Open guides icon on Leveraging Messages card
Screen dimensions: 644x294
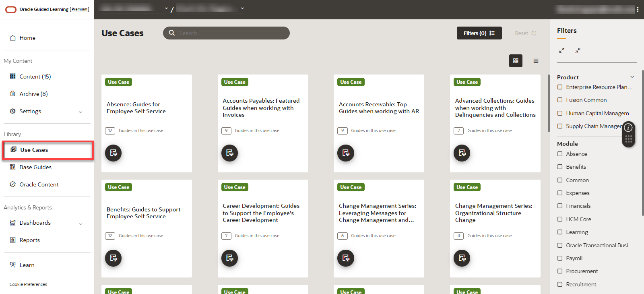tap(346, 258)
